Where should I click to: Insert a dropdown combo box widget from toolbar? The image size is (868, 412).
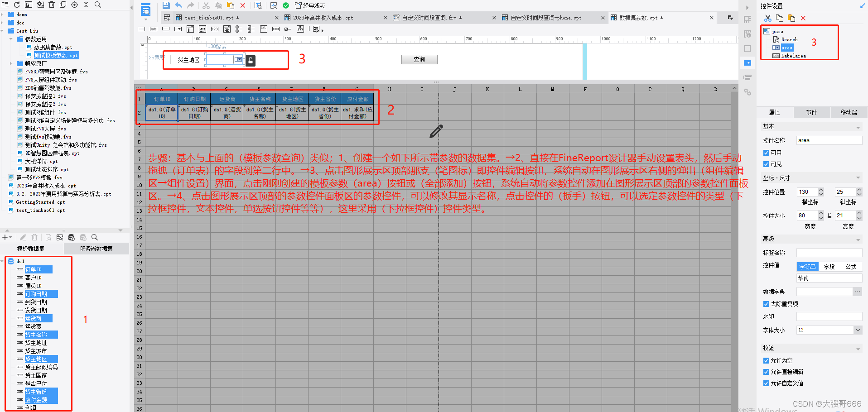click(x=178, y=29)
